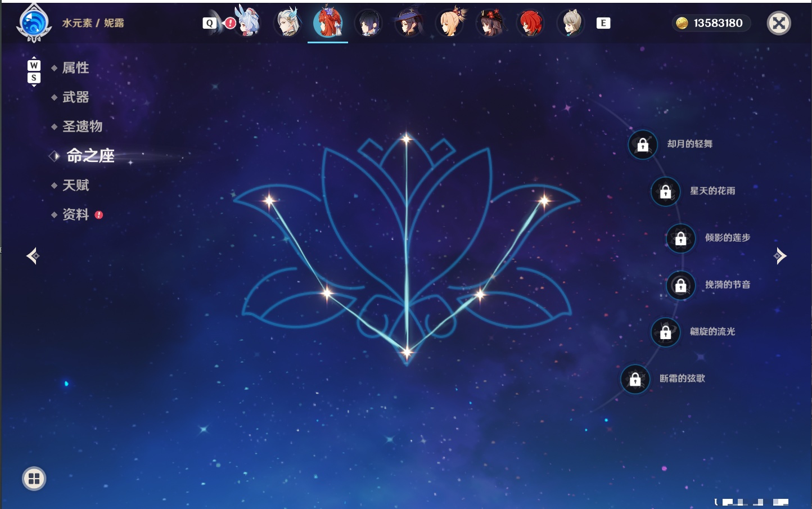Select Nilou's highlighted avatar
Screen dimensions: 812x509
328,22
